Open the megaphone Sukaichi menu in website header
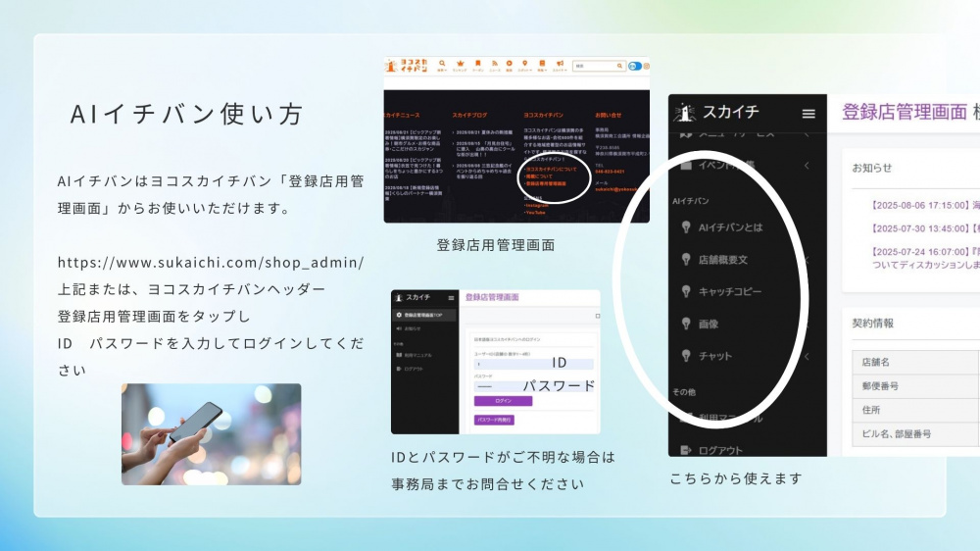 click(x=560, y=65)
